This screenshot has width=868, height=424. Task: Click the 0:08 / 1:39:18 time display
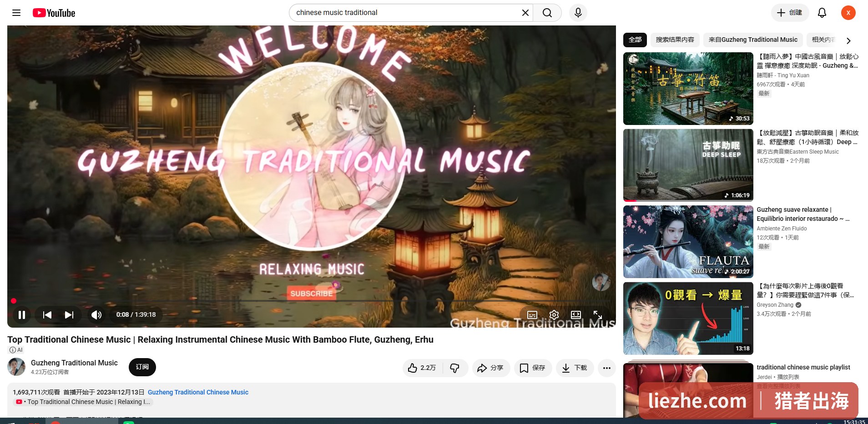pyautogui.click(x=136, y=314)
